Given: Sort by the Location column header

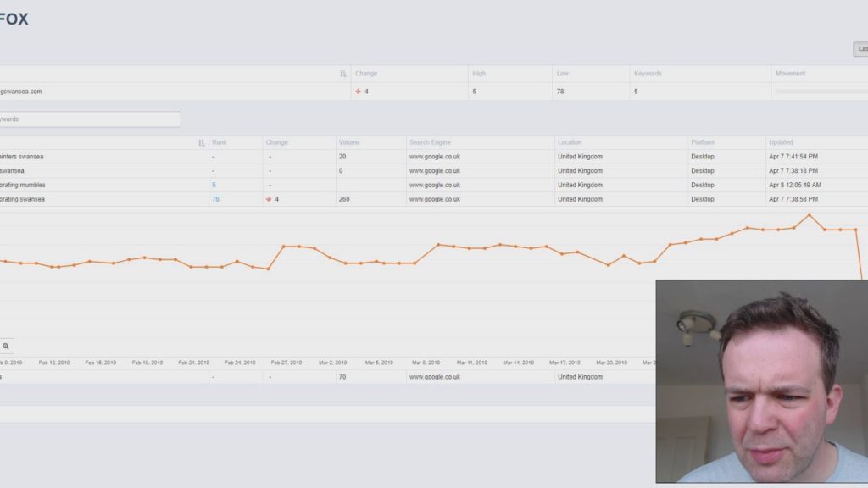Looking at the screenshot, I should (570, 142).
